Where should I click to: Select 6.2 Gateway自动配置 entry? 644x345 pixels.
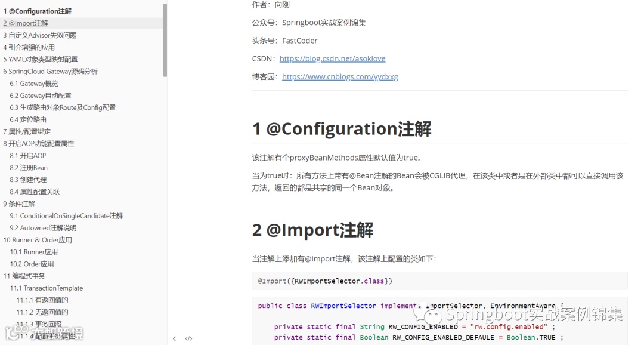coord(41,96)
